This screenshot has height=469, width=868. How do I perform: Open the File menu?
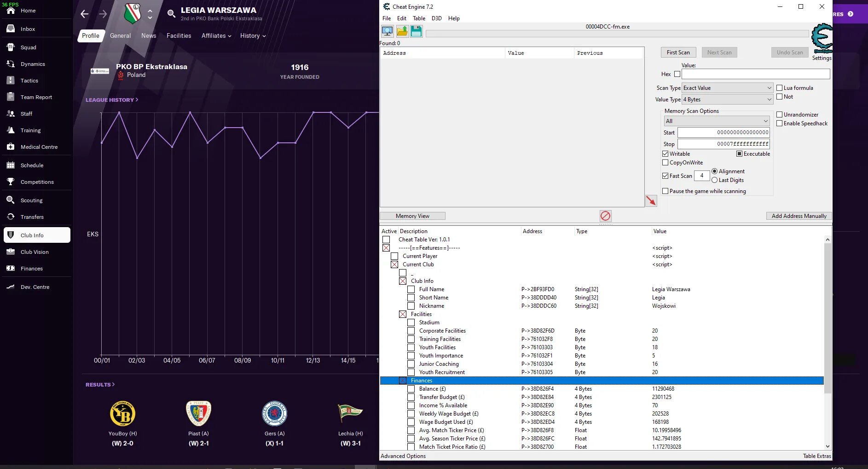click(x=387, y=18)
